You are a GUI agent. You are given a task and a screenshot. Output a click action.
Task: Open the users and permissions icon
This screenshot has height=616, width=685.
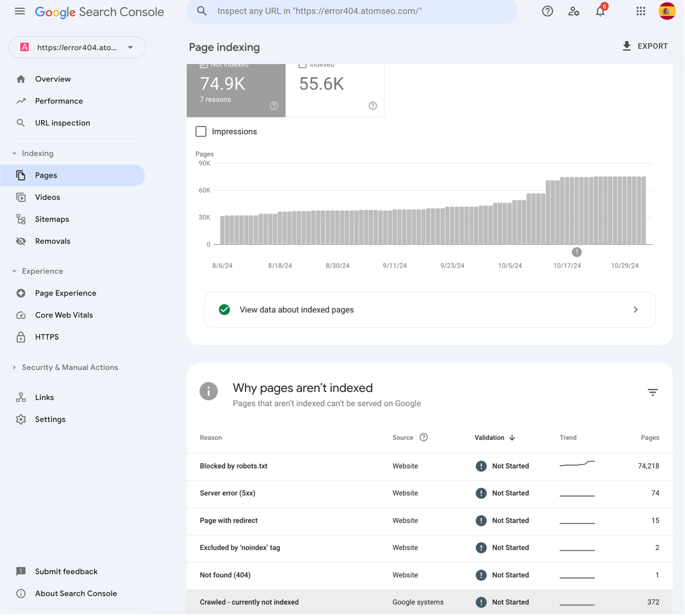click(573, 11)
